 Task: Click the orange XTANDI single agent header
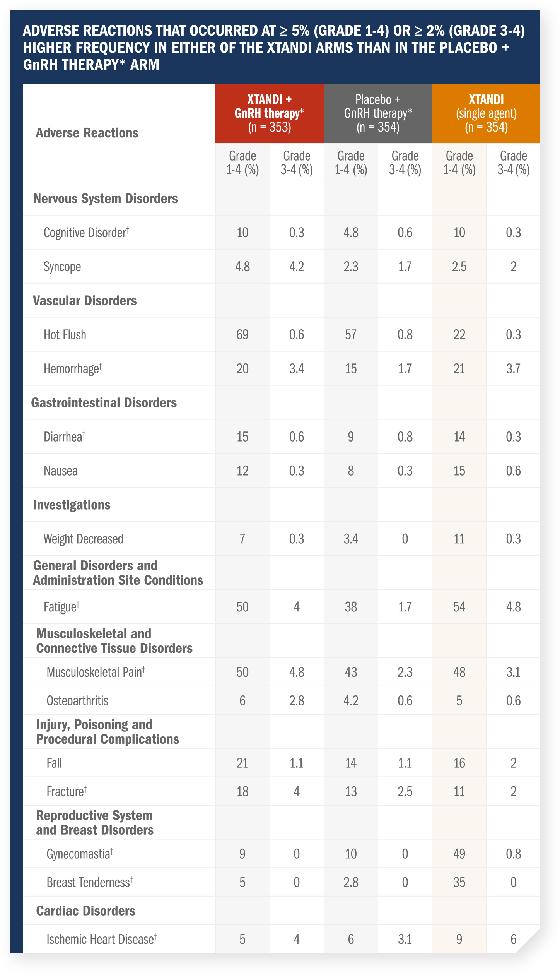[x=486, y=113]
